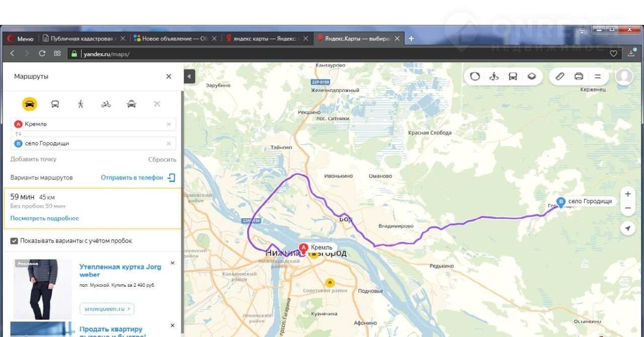Switch to walking route mode
The image size is (644, 337).
point(80,104)
